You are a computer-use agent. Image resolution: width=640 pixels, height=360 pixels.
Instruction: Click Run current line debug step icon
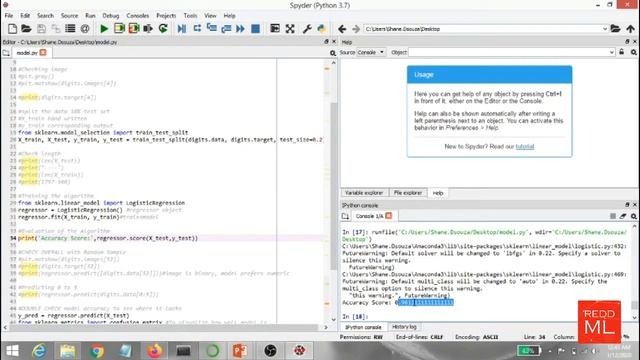pos(197,29)
